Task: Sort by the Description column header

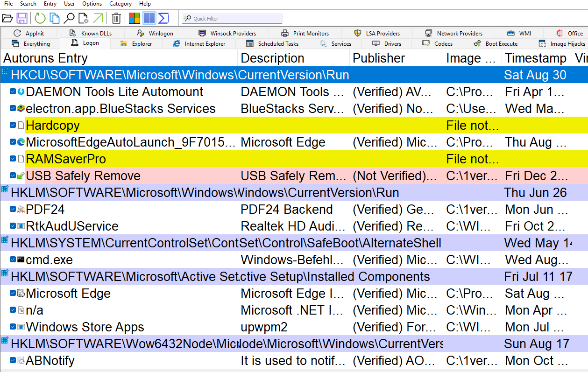Action: point(293,58)
